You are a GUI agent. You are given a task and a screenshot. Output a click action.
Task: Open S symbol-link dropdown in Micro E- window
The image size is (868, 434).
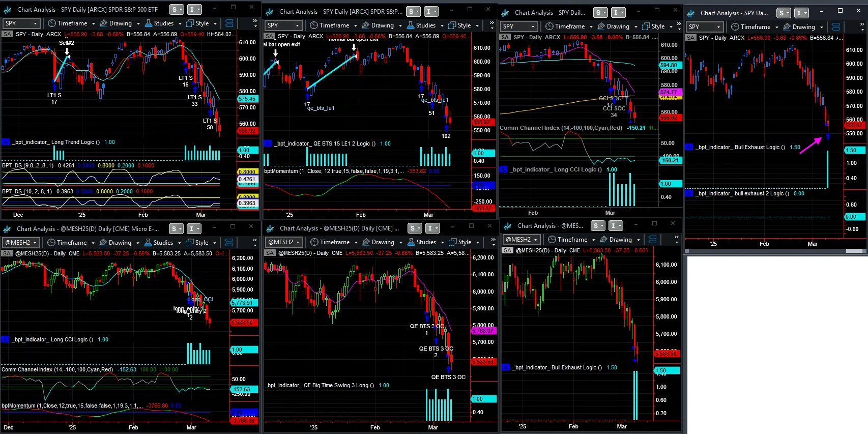pyautogui.click(x=176, y=229)
